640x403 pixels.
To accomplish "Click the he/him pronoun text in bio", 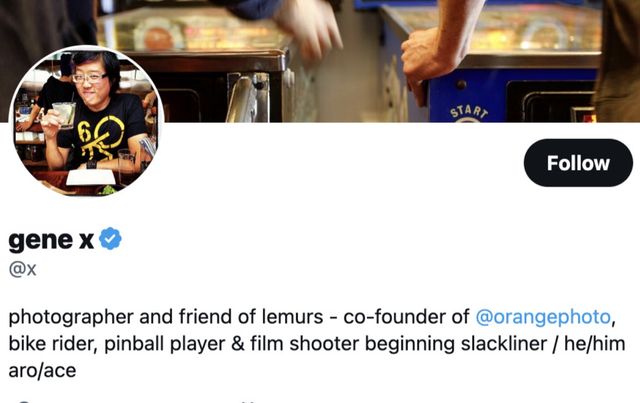I will point(595,344).
